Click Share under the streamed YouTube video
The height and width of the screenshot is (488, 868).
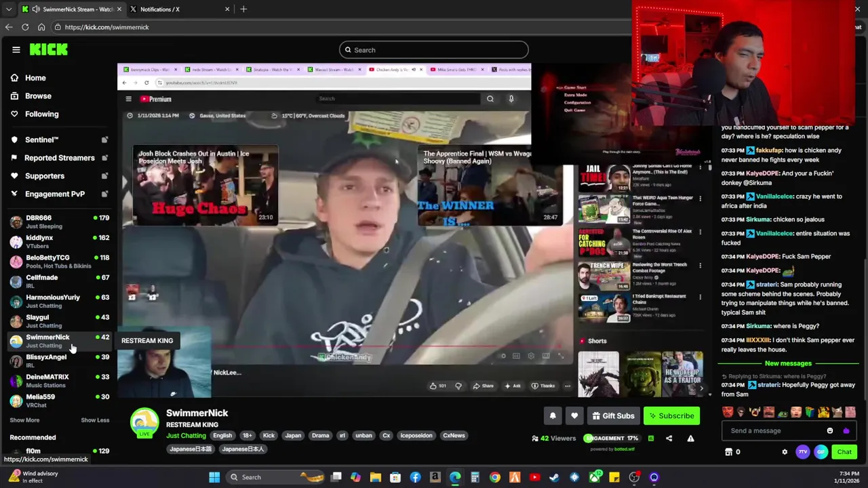pyautogui.click(x=484, y=386)
